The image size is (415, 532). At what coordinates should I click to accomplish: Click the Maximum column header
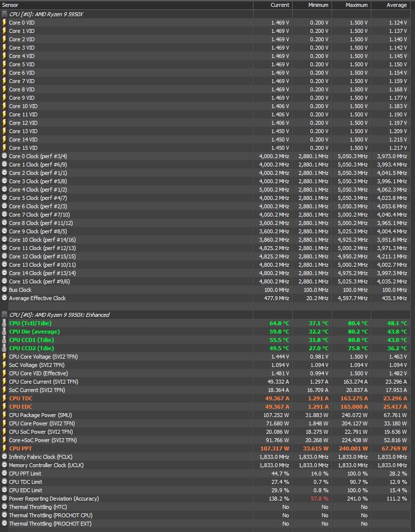tap(351, 5)
